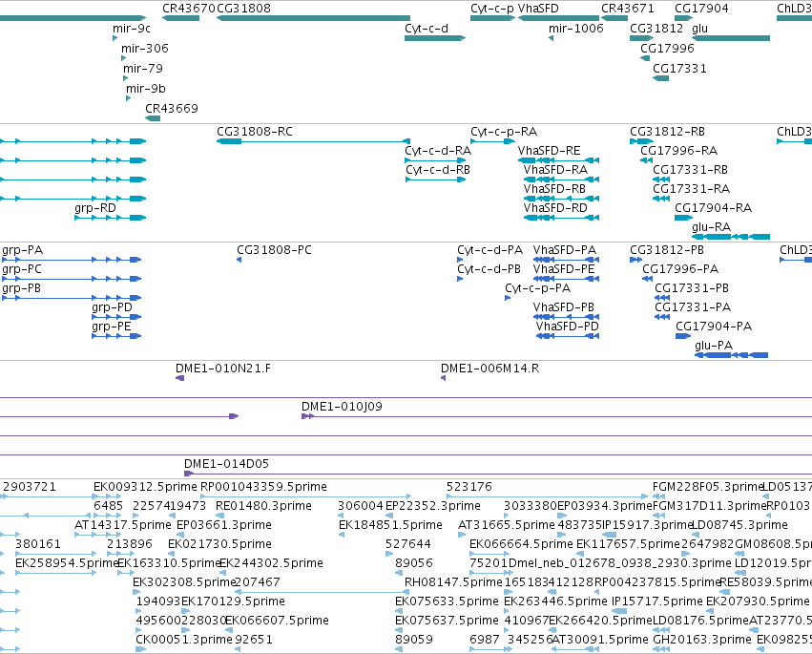Select the CG17996 gene label
Image resolution: width=812 pixels, height=654 pixels.
668,48
